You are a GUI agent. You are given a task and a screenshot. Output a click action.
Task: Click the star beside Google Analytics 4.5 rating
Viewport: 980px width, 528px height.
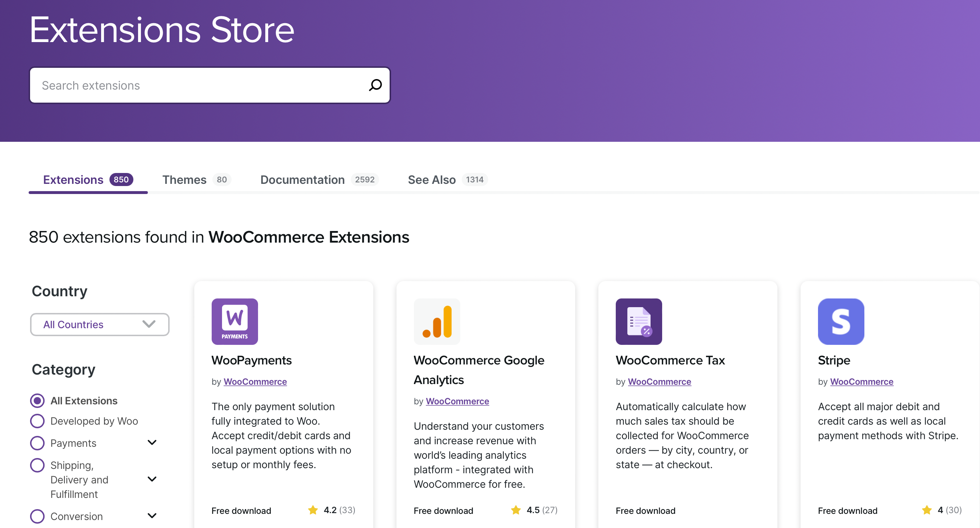(516, 510)
